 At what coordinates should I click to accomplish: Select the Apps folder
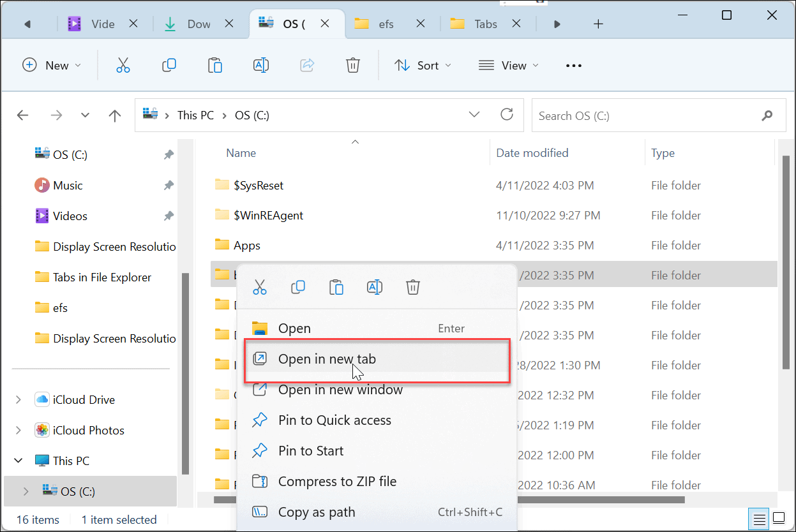coord(247,246)
